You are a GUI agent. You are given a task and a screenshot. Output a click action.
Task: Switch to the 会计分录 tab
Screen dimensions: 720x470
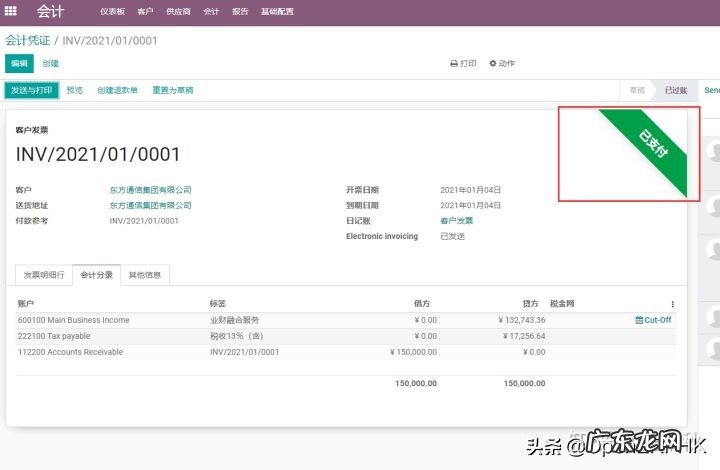(96, 275)
